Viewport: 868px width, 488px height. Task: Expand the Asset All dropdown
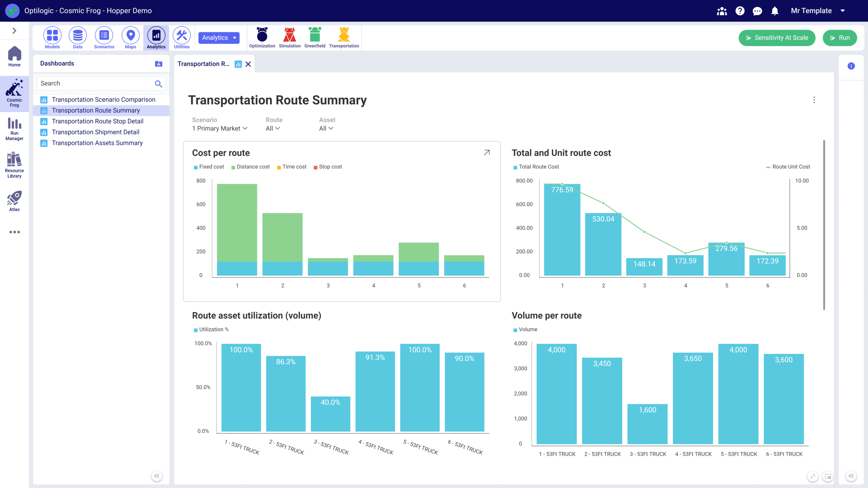(326, 128)
